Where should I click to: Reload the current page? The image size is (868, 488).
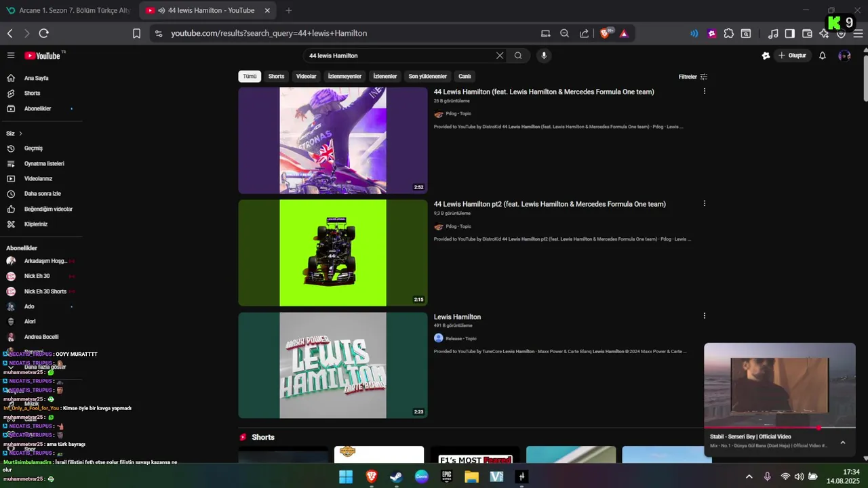tap(44, 33)
